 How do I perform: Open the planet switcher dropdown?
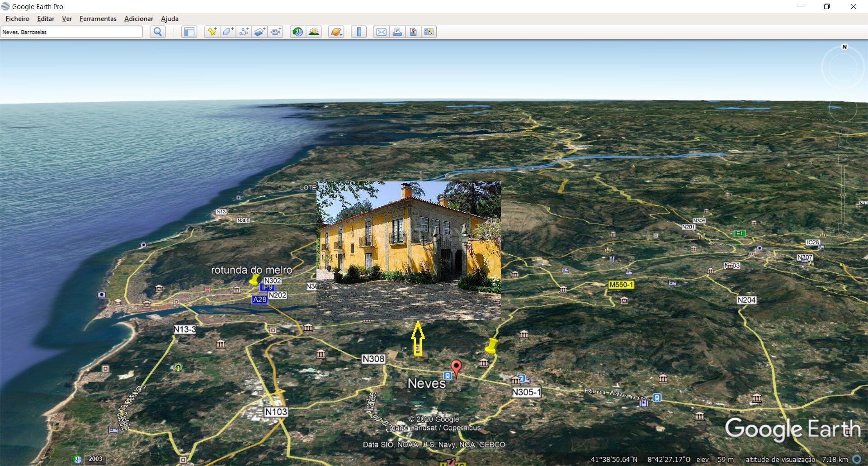point(336,32)
